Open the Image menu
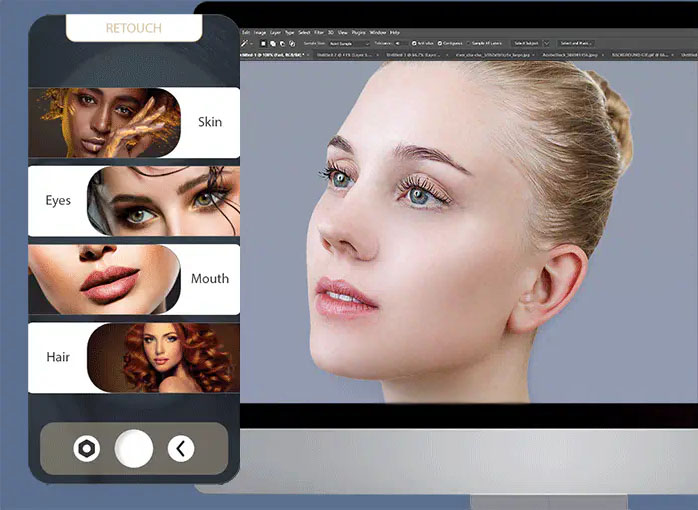Screen dimensions: 698x510 pyautogui.click(x=260, y=32)
